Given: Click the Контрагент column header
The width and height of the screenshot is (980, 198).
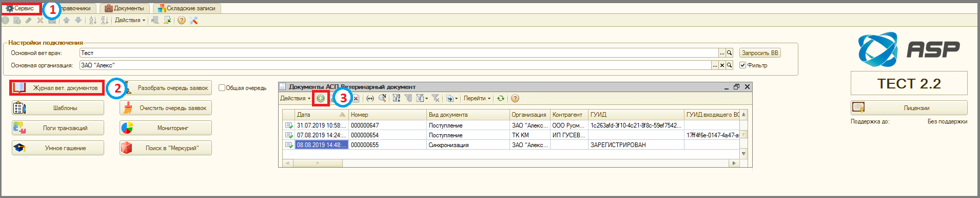Looking at the screenshot, I should click(x=569, y=115).
